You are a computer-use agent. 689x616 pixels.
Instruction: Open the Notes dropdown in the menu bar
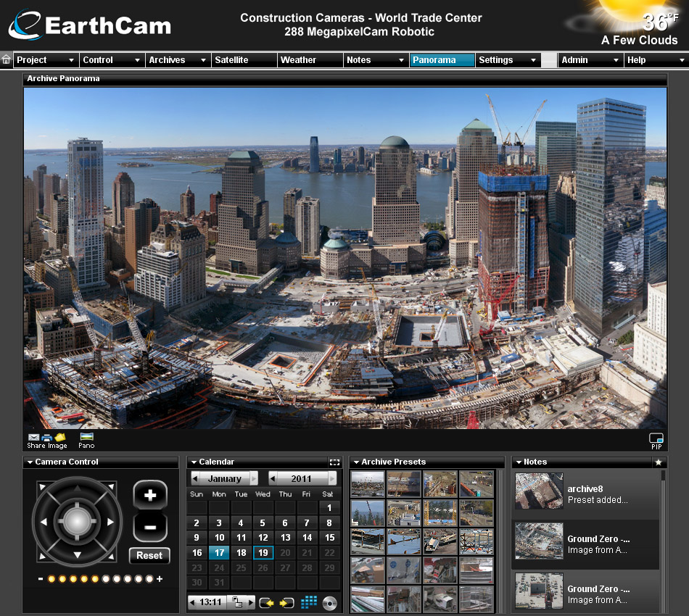click(376, 59)
